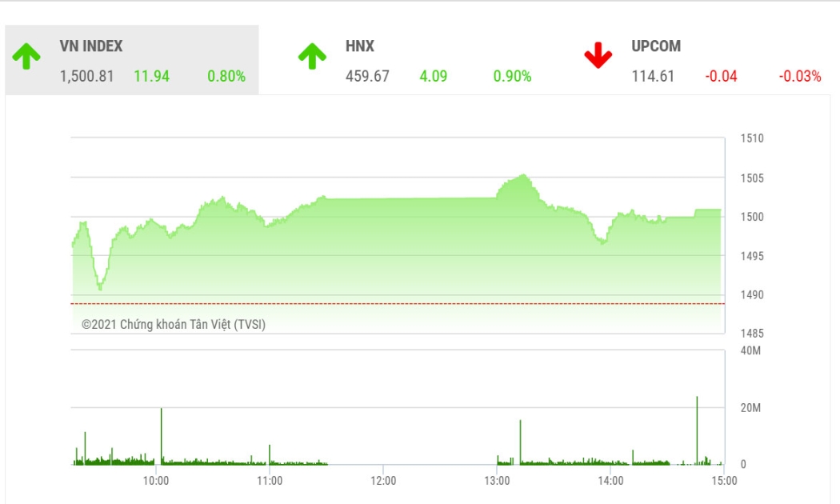The height and width of the screenshot is (504, 840).
Task: Click the VN INDEX value 1,500.81
Action: click(x=86, y=76)
